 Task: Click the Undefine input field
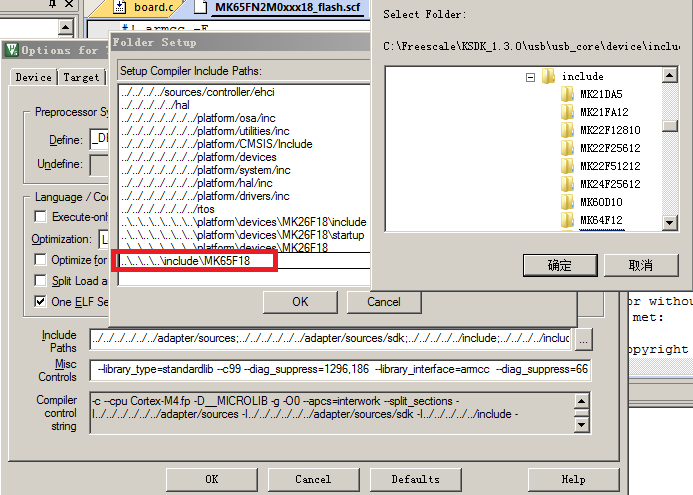(99, 164)
